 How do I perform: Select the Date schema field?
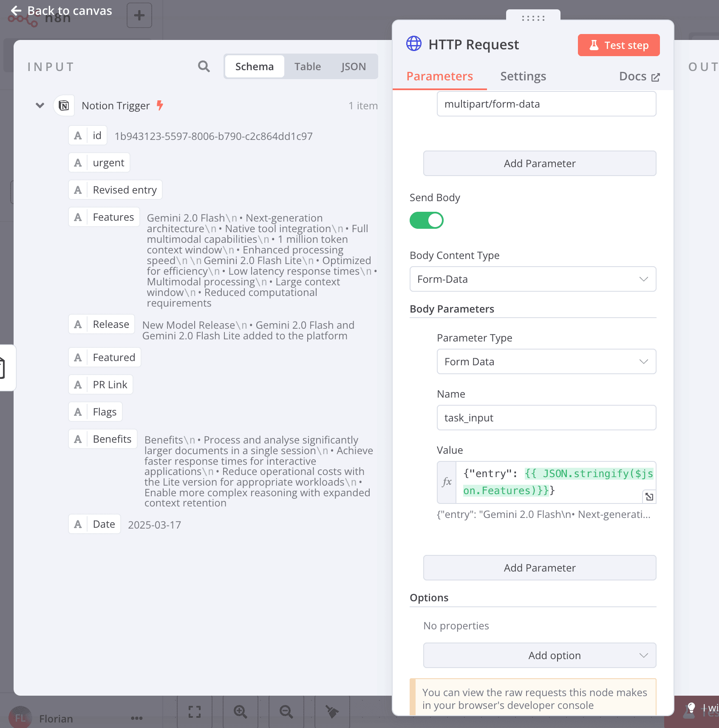click(x=94, y=524)
